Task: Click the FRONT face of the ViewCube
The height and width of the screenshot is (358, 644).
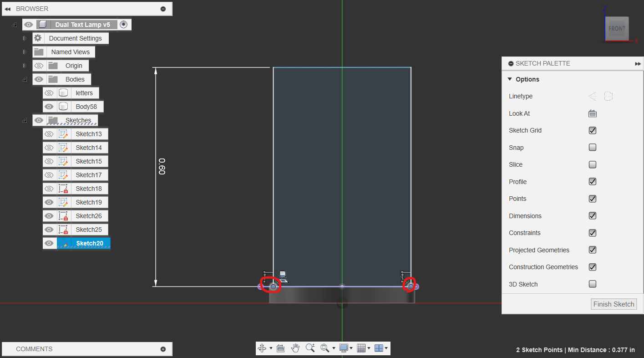Action: click(617, 28)
